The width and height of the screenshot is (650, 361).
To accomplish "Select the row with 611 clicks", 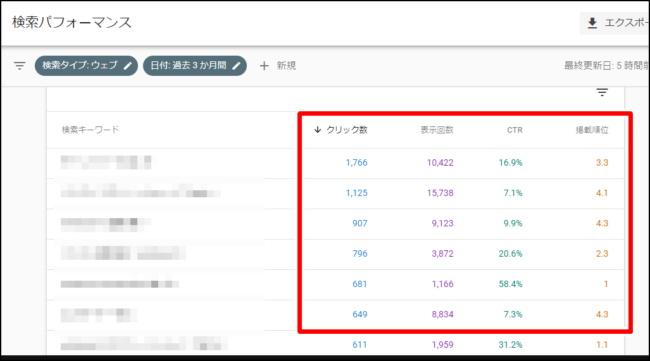I will [335, 344].
